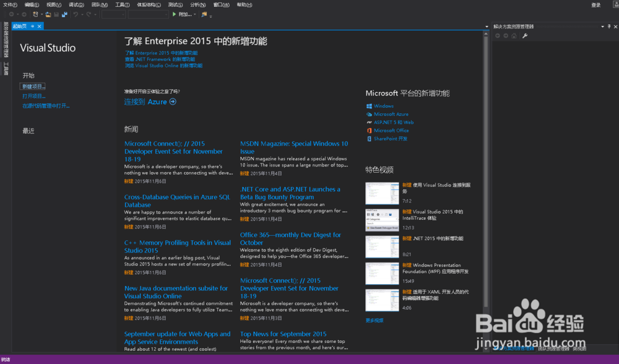Click the 新建项目... link

(33, 86)
